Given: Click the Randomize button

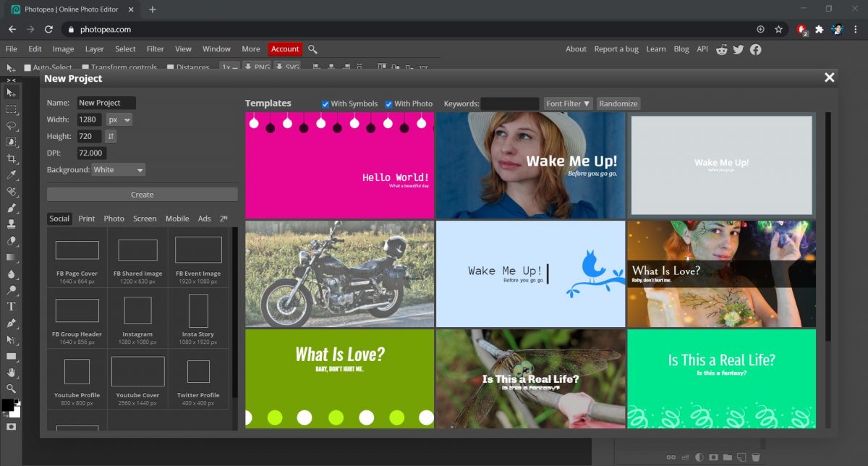Looking at the screenshot, I should (x=618, y=103).
